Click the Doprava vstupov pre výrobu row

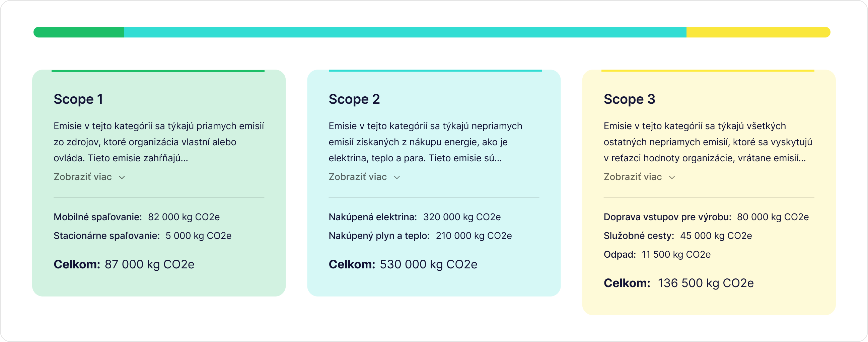[706, 217]
